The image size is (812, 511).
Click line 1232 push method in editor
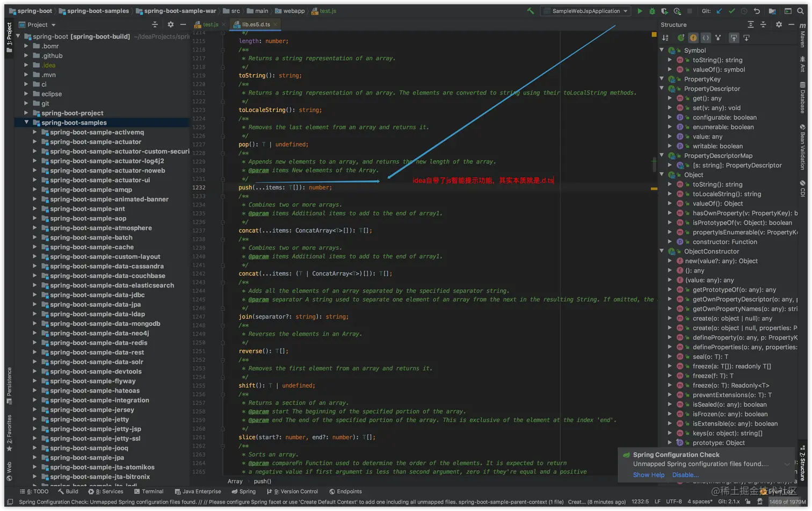pos(285,188)
